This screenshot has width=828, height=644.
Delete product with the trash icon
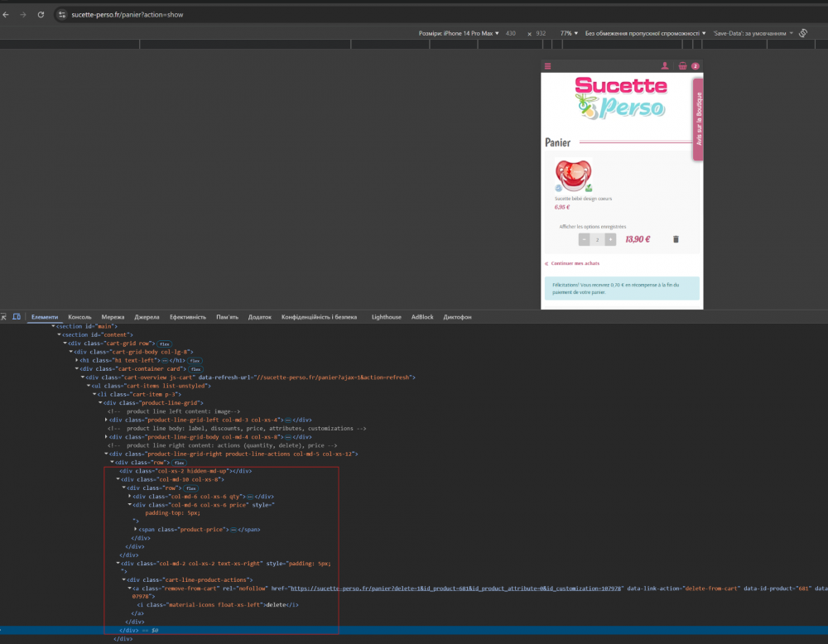[676, 239]
